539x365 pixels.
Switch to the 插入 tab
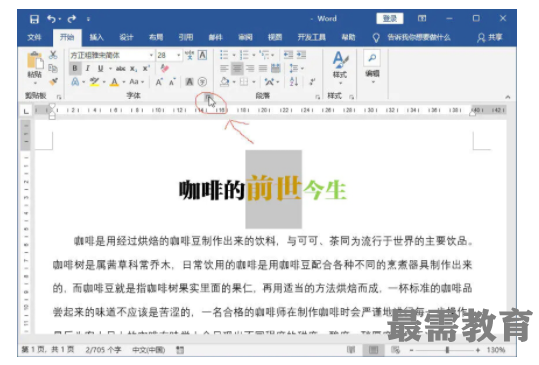(96, 37)
